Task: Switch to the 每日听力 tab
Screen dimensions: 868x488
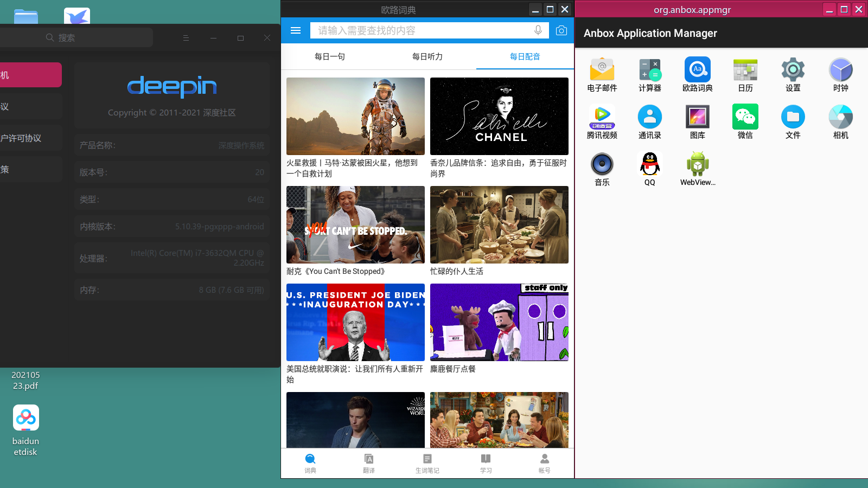Action: click(x=427, y=56)
